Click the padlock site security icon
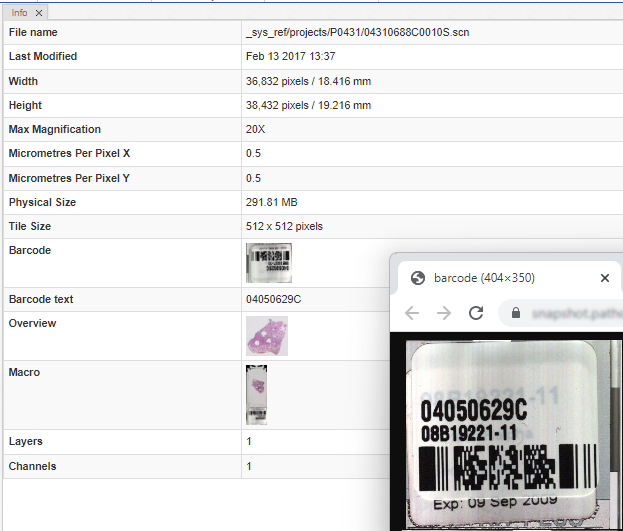Image resolution: width=623 pixels, height=531 pixels. 516,314
